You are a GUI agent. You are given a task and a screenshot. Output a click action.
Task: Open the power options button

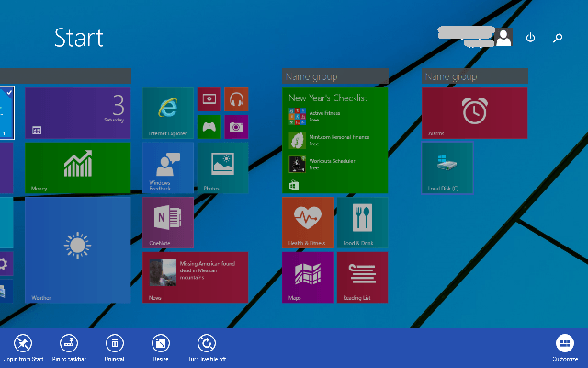(530, 38)
